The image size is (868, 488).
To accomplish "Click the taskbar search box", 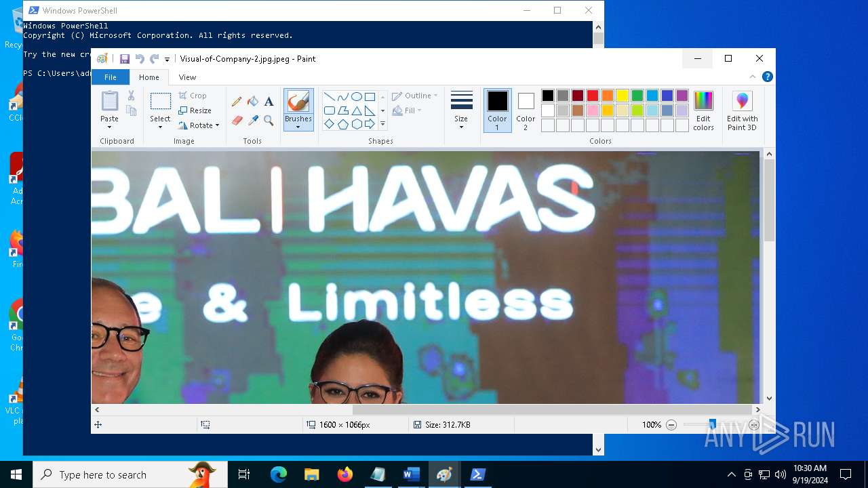I will point(130,474).
